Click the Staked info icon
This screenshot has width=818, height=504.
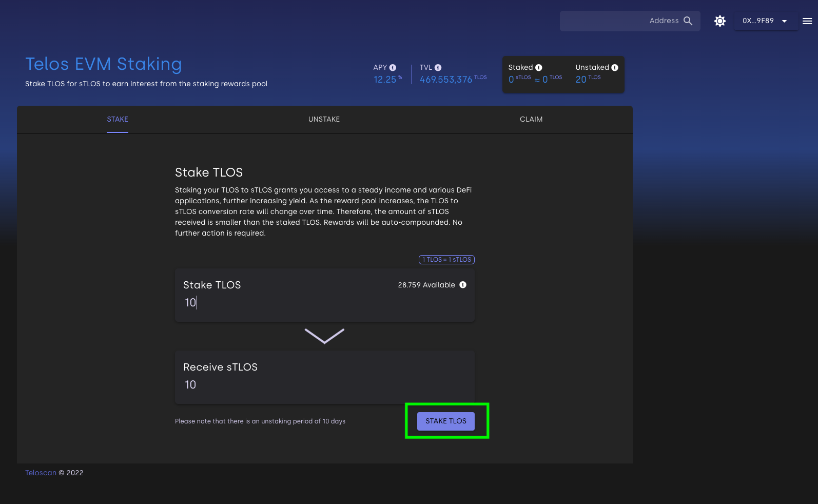tap(538, 68)
